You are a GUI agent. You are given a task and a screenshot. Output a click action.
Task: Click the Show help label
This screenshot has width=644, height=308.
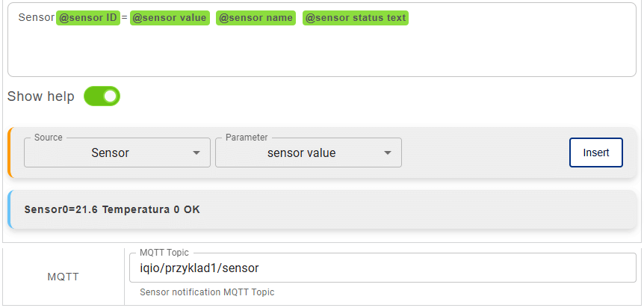[x=41, y=96]
